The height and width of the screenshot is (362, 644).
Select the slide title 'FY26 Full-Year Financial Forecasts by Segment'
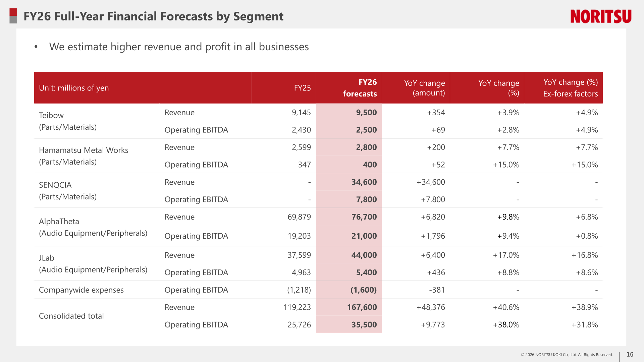click(153, 16)
